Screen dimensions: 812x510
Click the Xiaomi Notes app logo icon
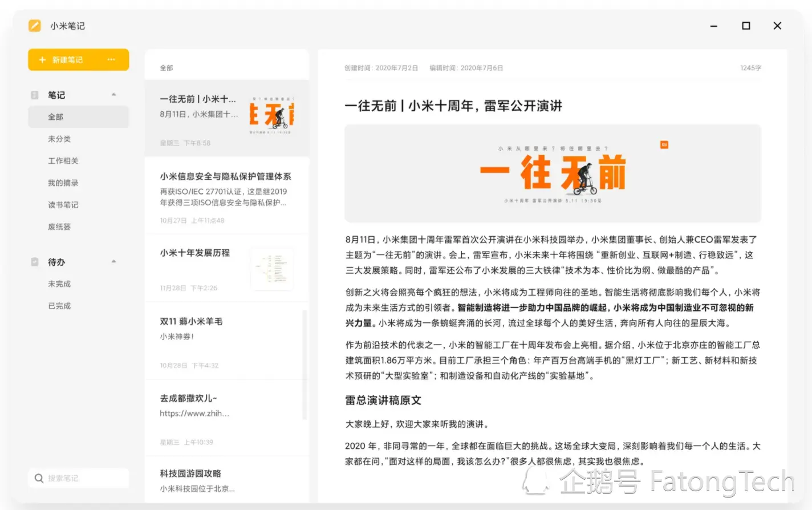pos(35,26)
